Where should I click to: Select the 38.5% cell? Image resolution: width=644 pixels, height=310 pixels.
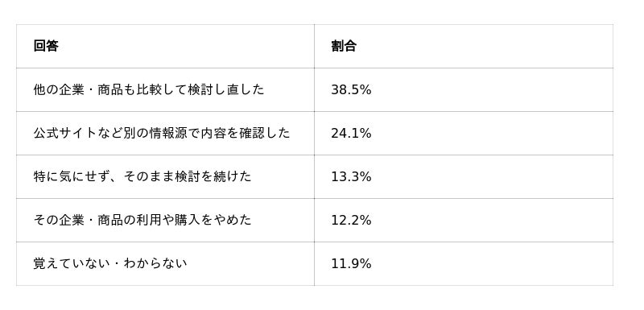pyautogui.click(x=464, y=90)
